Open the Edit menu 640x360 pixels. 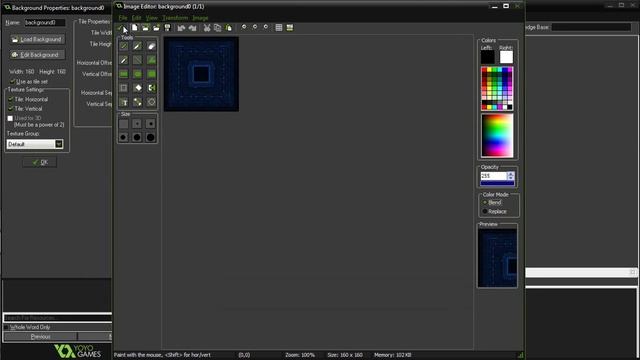[136, 18]
